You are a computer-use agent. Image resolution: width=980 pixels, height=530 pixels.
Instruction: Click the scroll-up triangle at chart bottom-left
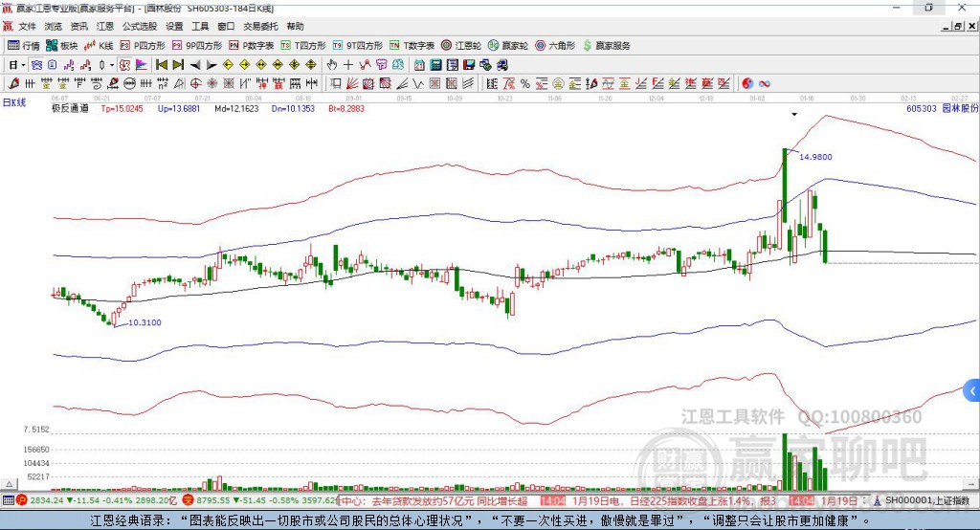click(x=10, y=484)
